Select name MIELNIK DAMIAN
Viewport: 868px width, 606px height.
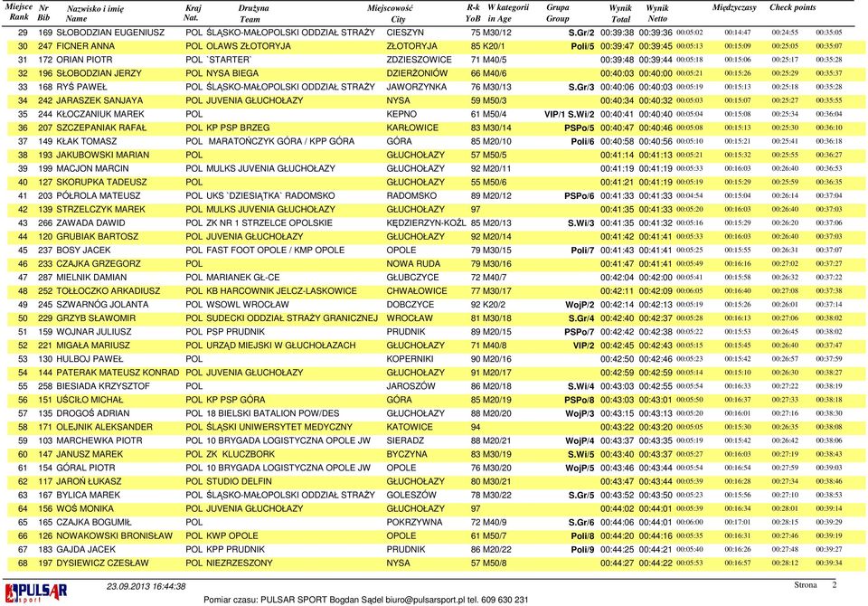click(x=91, y=277)
